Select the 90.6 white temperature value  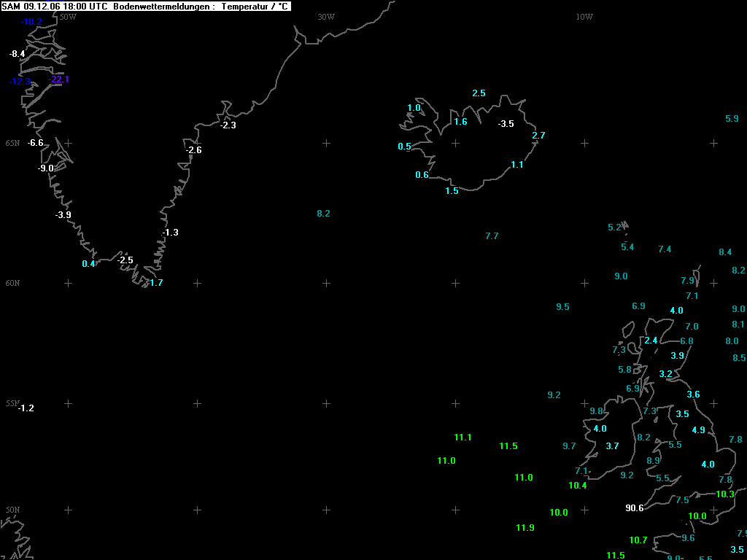(634, 508)
